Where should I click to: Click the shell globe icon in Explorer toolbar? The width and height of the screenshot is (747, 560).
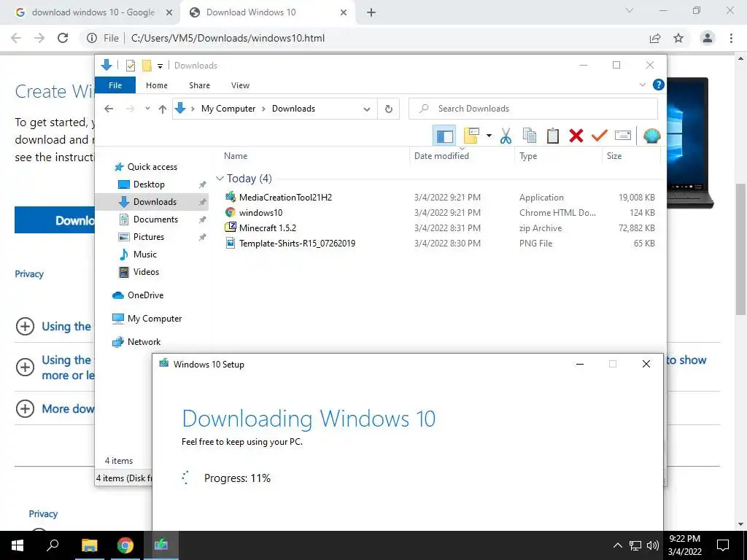tap(651, 136)
